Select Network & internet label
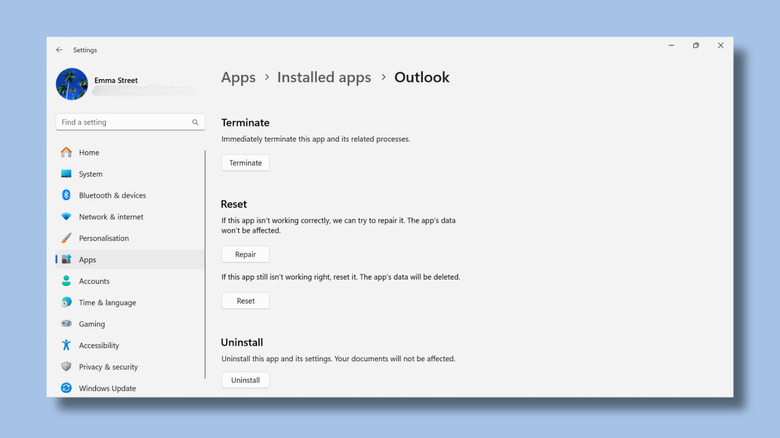Screen dimensions: 780x438 pyautogui.click(x=111, y=217)
